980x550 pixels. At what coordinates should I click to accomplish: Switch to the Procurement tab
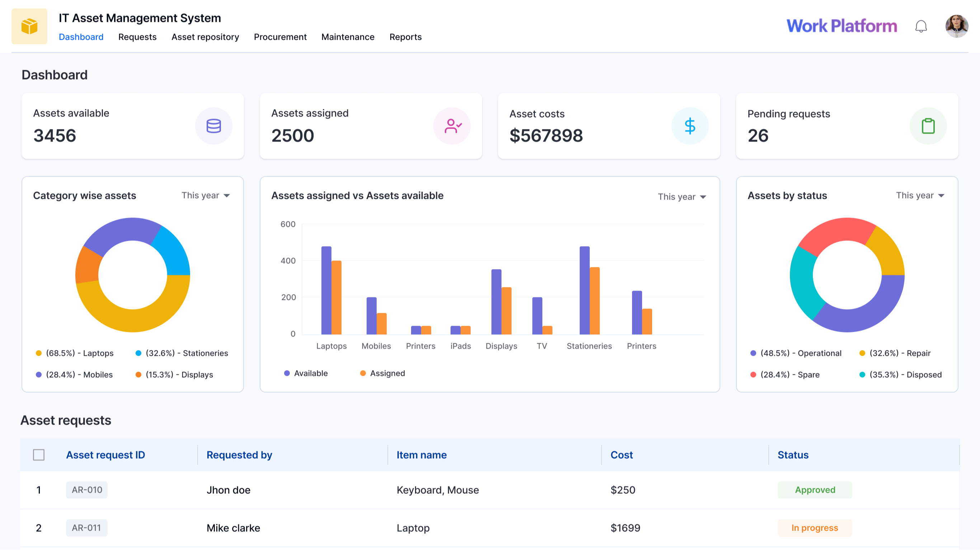[x=280, y=37]
